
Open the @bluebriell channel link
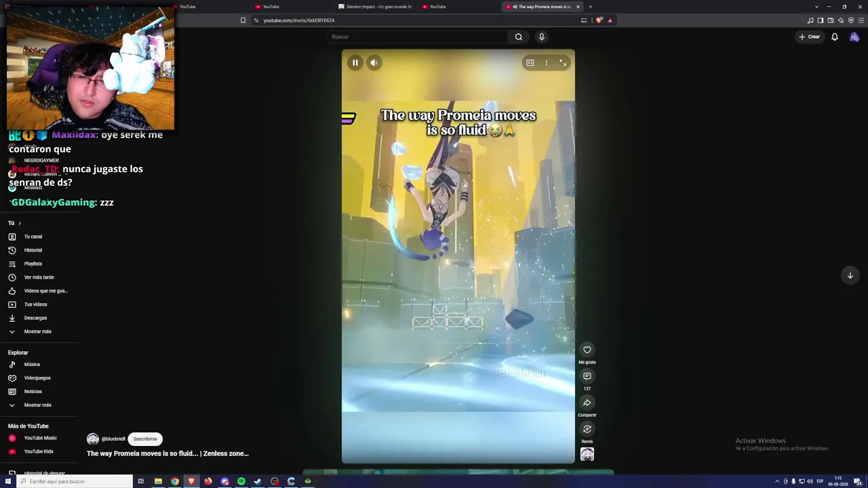pos(113,439)
